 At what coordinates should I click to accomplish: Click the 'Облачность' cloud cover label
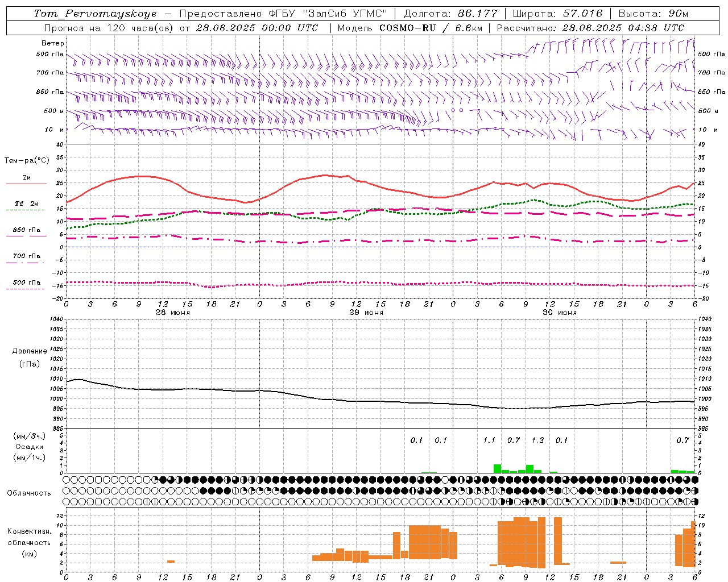tap(29, 493)
